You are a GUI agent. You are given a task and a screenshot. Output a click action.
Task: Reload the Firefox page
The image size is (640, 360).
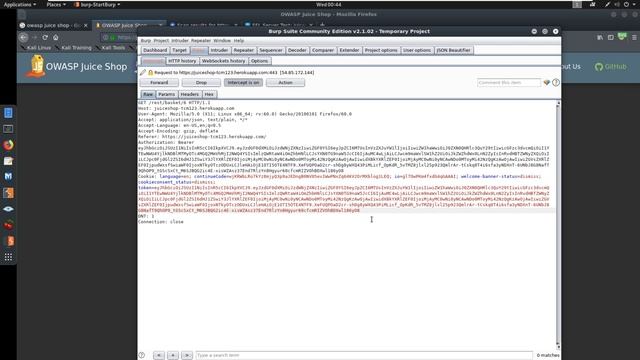point(45,37)
